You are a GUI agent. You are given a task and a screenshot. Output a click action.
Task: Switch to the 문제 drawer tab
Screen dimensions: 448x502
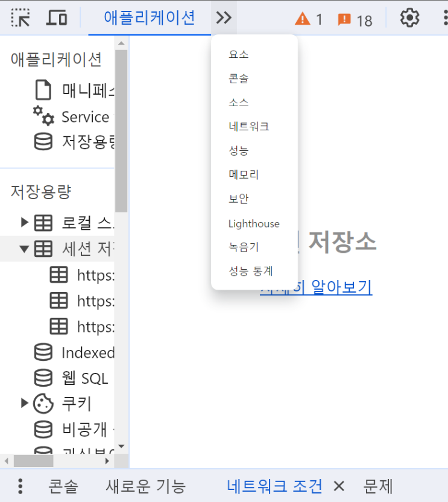point(378,486)
